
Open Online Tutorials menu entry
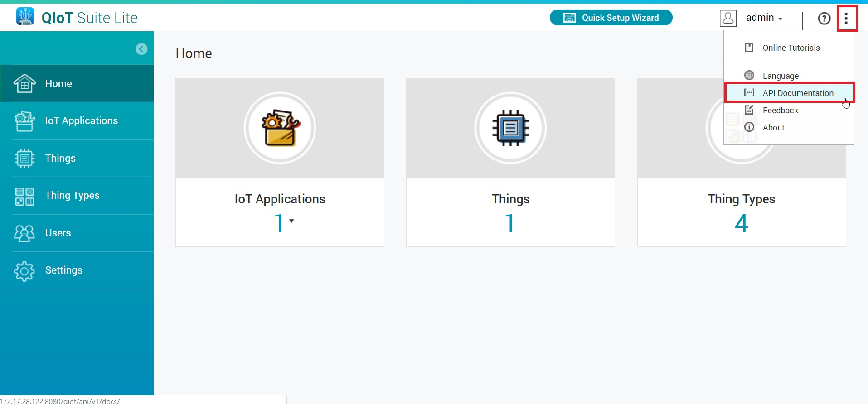[790, 48]
